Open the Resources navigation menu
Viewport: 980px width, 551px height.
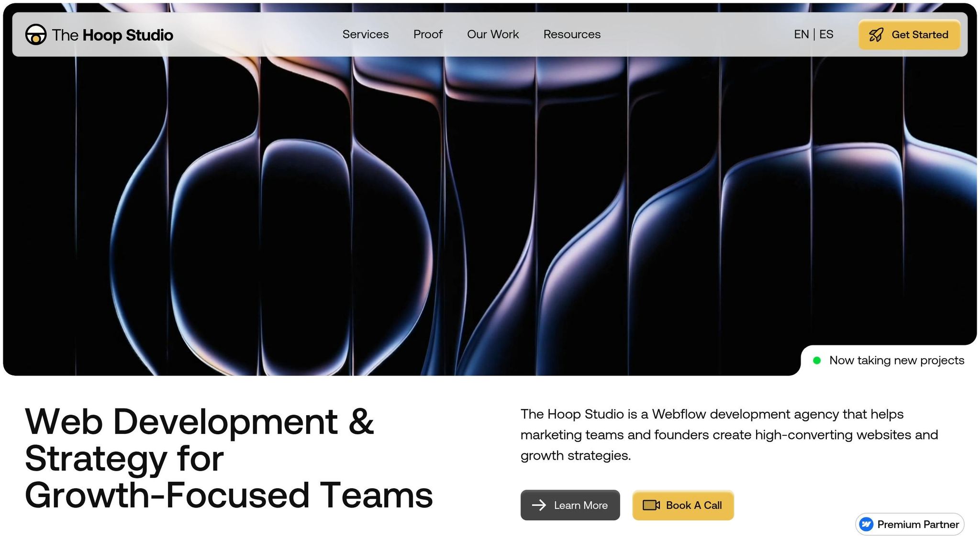pos(572,34)
